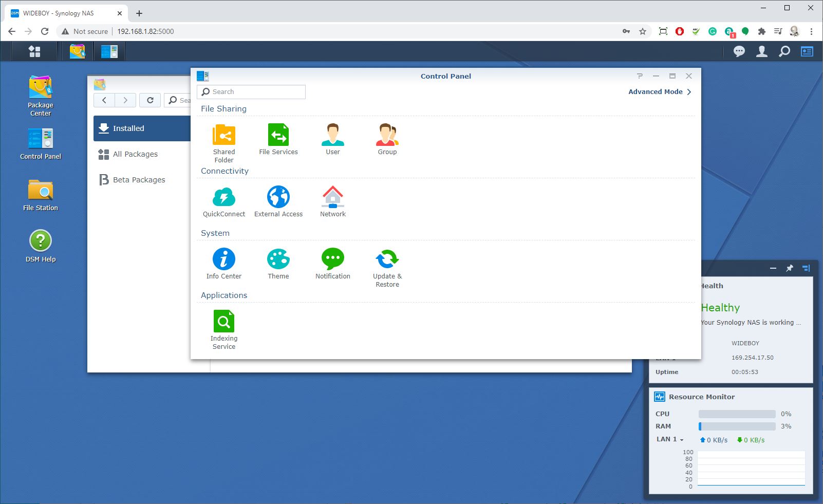
Task: Go forward in Package Center window
Action: [x=125, y=100]
